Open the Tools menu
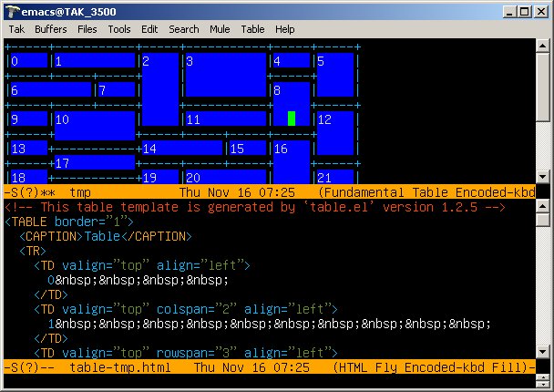554x392 pixels. [x=119, y=29]
